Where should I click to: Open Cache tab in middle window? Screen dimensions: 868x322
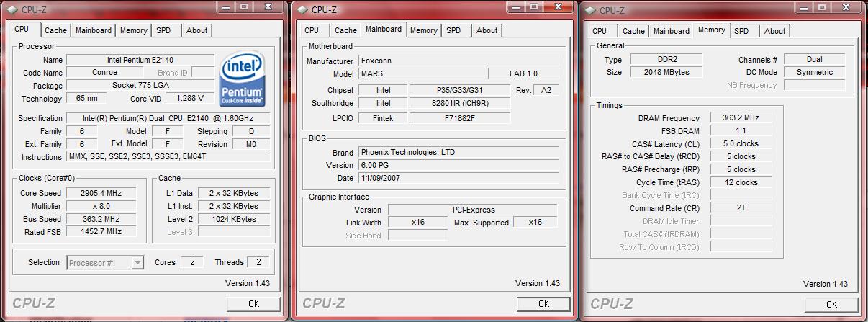(x=345, y=30)
